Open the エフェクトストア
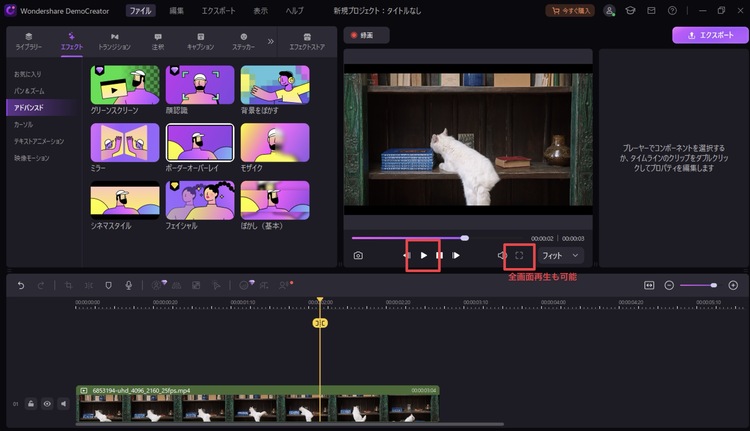Image resolution: width=750 pixels, height=431 pixels. point(307,42)
